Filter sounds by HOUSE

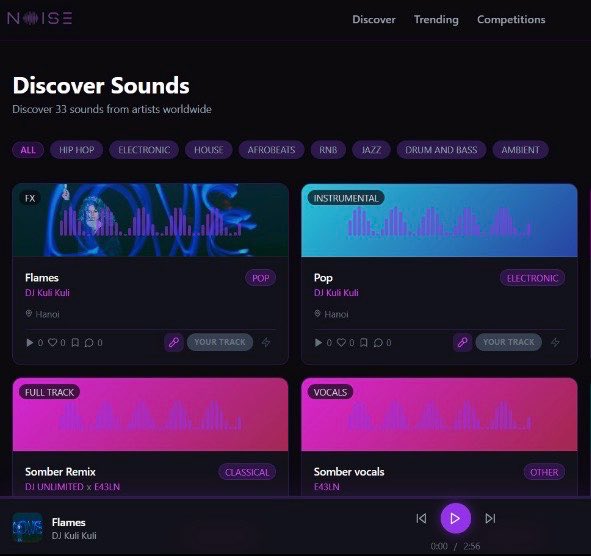tap(208, 150)
